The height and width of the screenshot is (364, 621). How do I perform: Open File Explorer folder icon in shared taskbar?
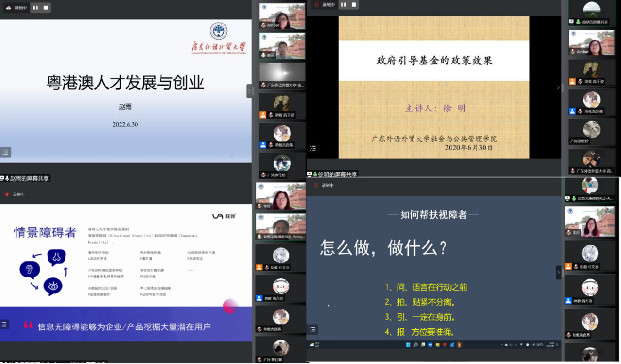pos(437,345)
